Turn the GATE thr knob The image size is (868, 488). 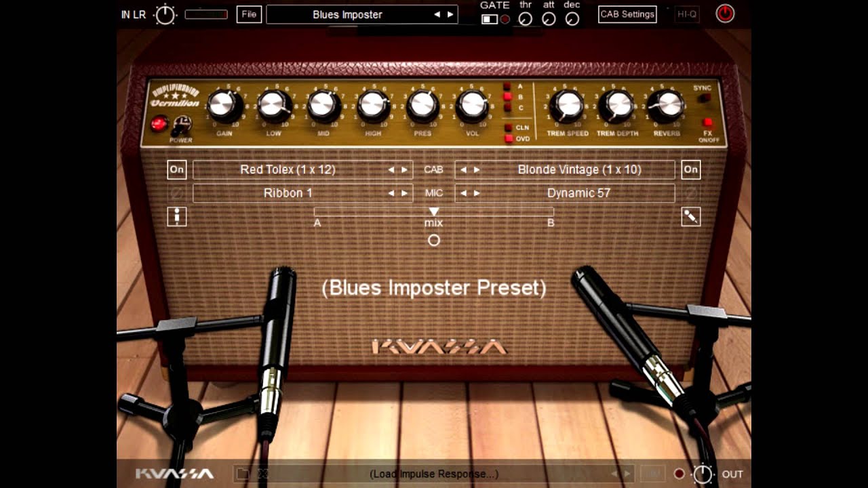click(x=526, y=19)
